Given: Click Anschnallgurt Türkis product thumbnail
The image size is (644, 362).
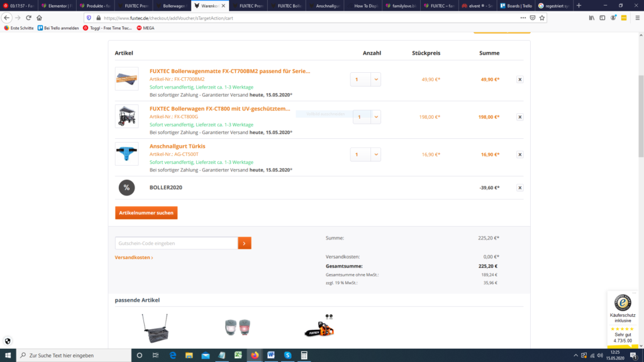Looking at the screenshot, I should click(x=126, y=154).
